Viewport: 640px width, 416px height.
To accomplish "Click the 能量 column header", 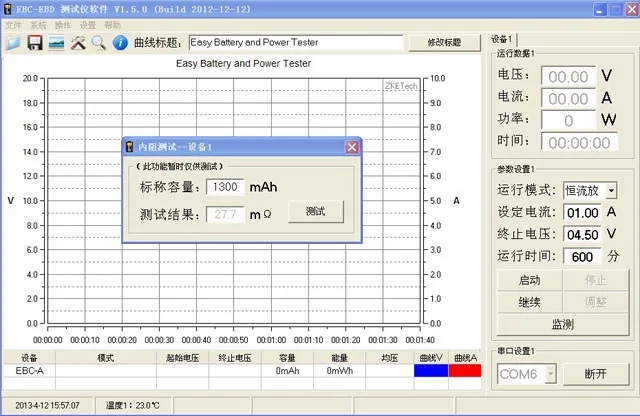I will pos(340,358).
